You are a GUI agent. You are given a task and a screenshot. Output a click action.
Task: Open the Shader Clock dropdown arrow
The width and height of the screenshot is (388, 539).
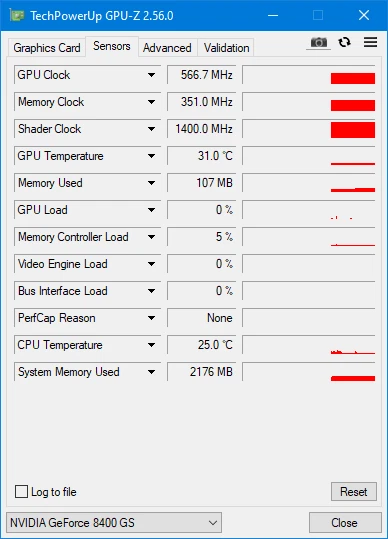pos(151,129)
